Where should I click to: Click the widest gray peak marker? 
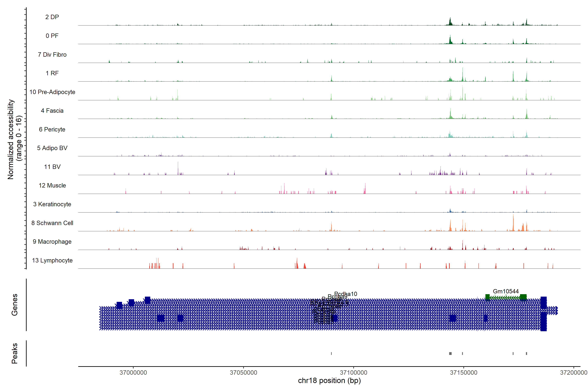click(450, 353)
